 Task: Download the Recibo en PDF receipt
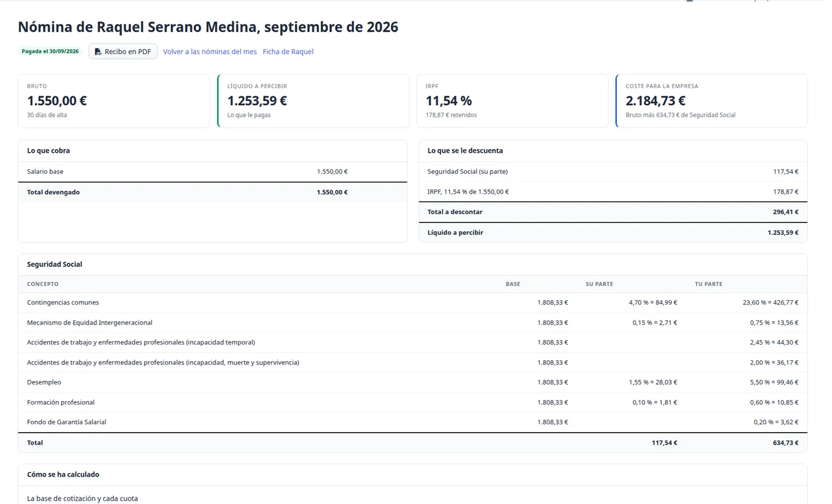(x=123, y=52)
